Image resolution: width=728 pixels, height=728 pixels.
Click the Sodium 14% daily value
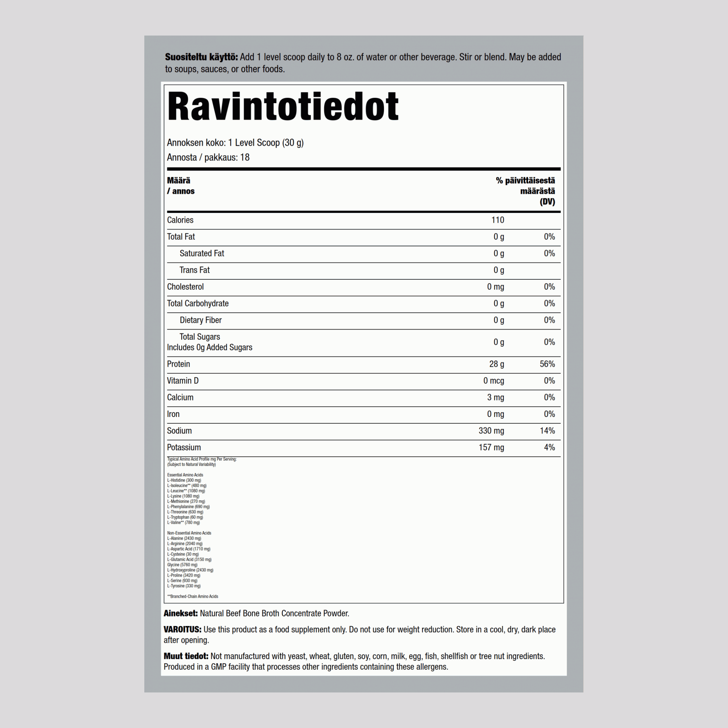tap(547, 431)
